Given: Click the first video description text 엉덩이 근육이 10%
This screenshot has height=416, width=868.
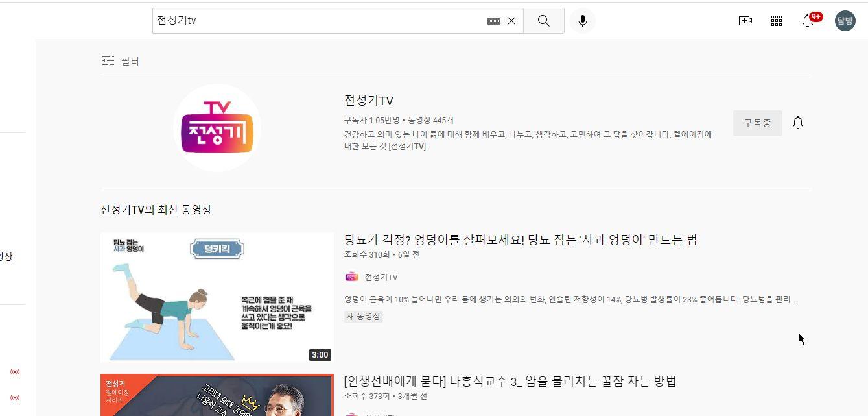Looking at the screenshot, I should pos(571,300).
